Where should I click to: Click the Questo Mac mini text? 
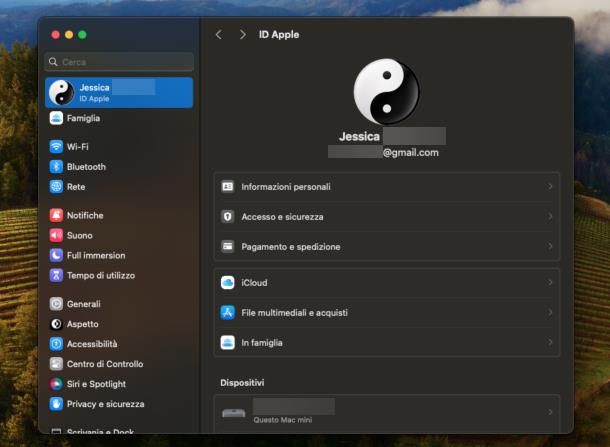[282, 420]
